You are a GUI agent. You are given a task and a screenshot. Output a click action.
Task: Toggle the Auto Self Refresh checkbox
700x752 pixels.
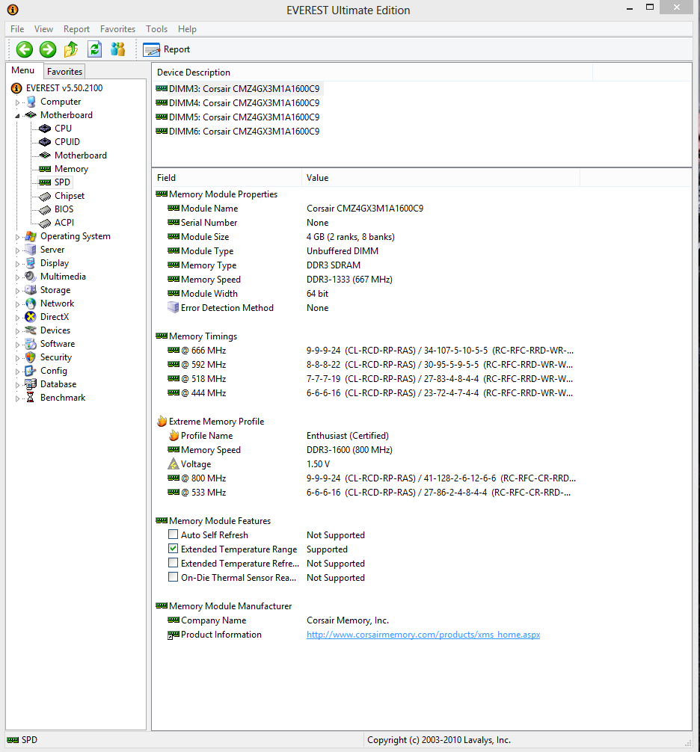(174, 534)
